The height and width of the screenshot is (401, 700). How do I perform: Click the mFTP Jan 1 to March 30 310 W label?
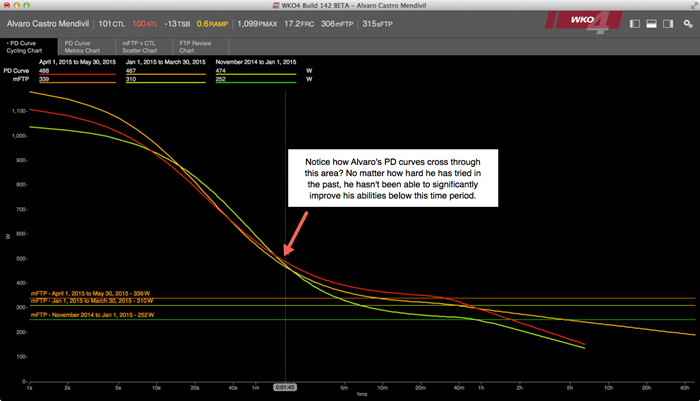coord(92,301)
